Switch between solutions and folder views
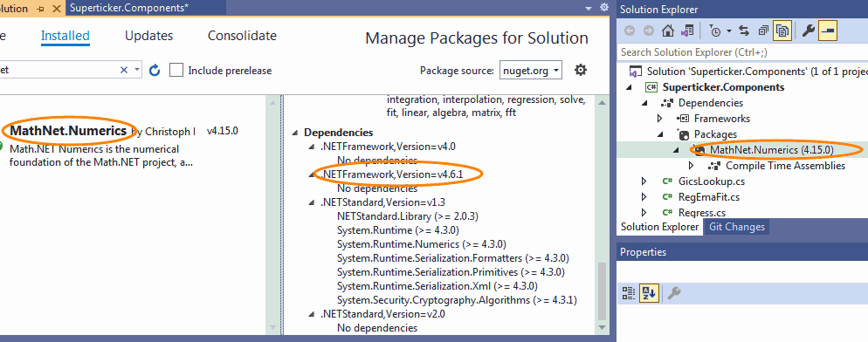 tap(687, 31)
